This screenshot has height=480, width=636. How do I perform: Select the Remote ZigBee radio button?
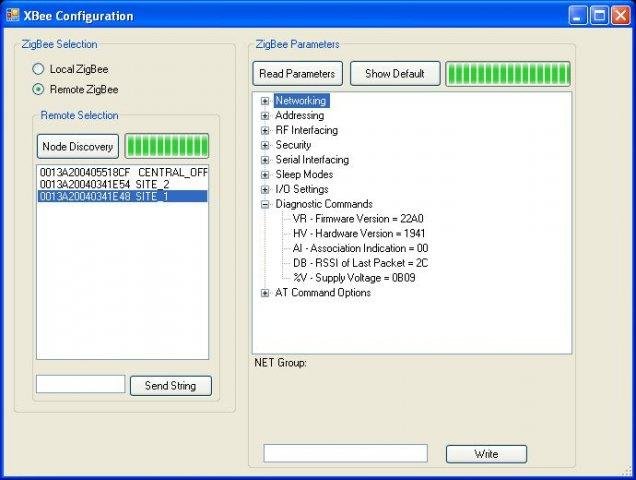38,89
